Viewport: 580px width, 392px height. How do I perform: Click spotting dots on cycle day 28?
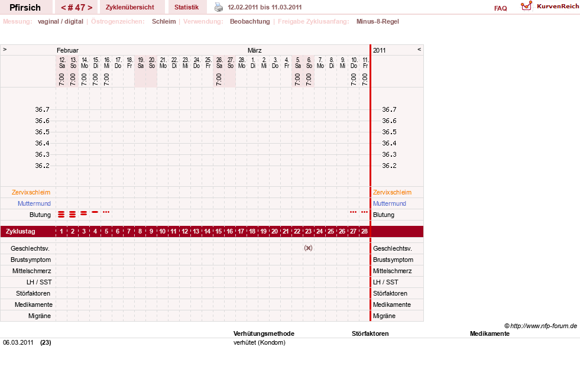click(x=364, y=212)
